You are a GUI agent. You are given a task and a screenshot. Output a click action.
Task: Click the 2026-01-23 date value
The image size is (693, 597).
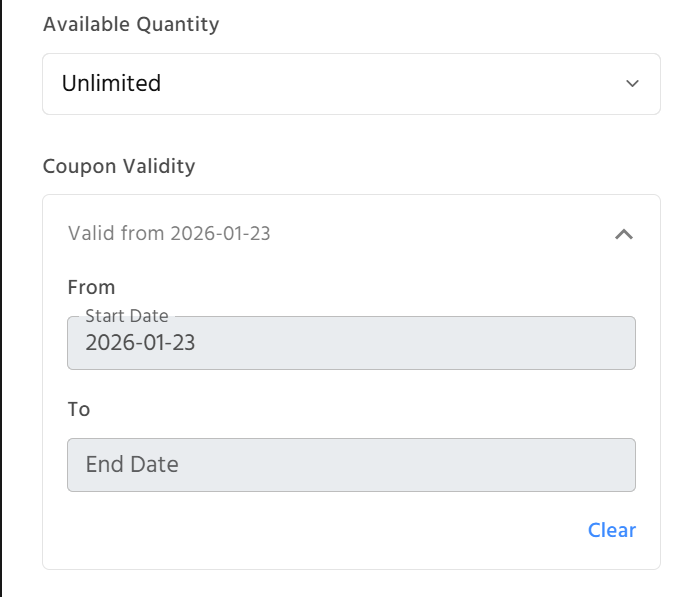(x=140, y=344)
